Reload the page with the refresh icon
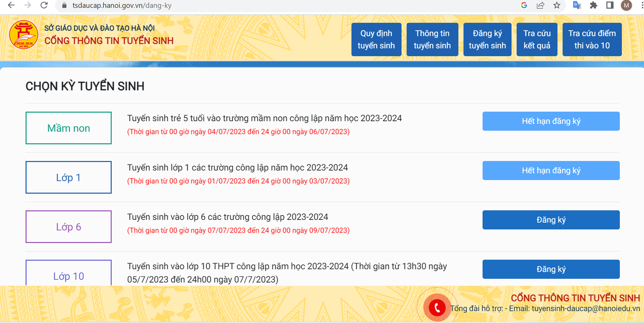 44,6
